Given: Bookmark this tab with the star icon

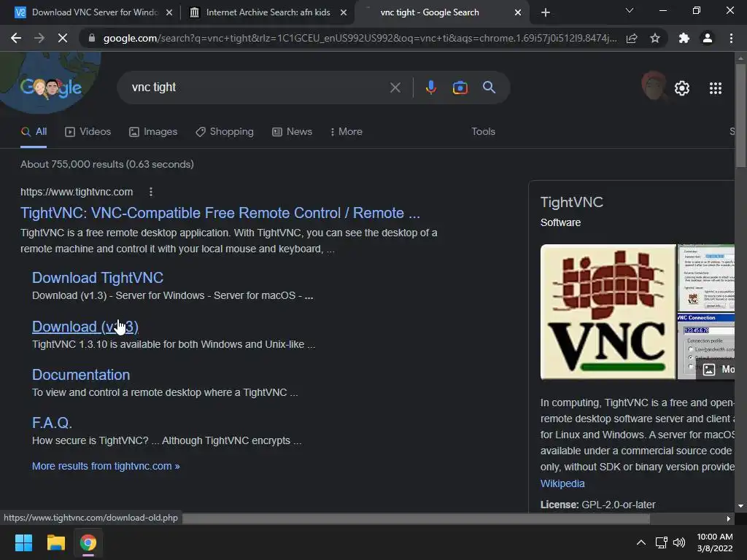Looking at the screenshot, I should (655, 38).
